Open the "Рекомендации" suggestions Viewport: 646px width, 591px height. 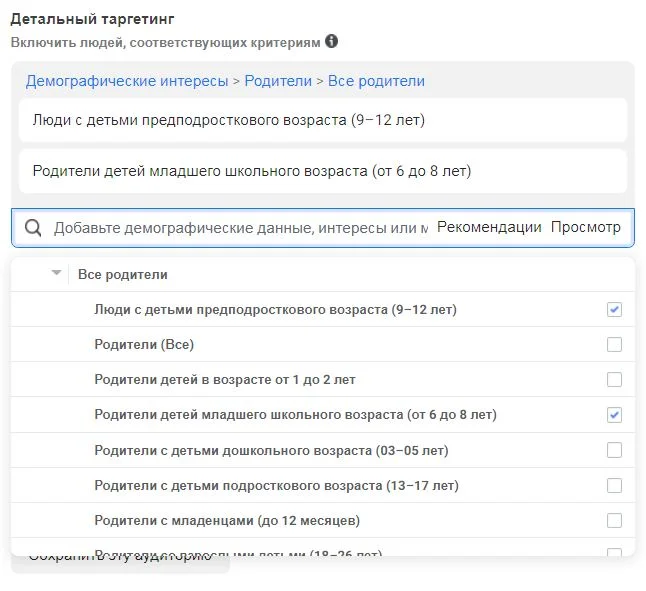[x=489, y=227]
